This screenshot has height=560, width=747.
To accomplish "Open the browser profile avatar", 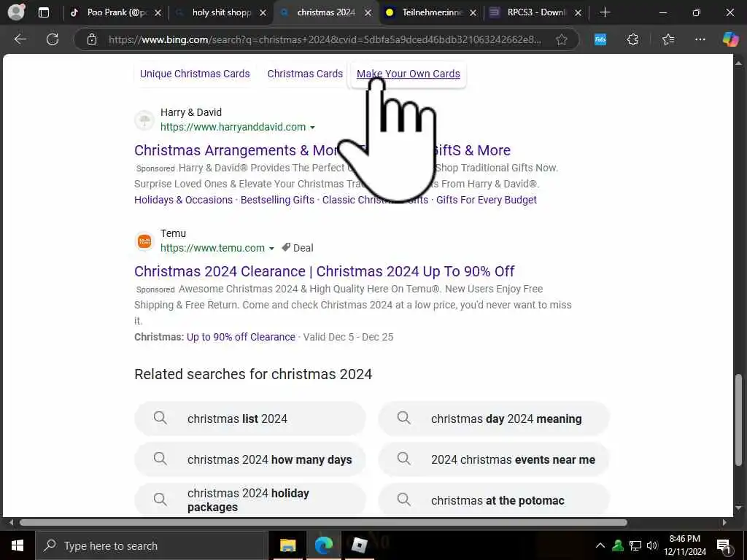I will (17, 12).
